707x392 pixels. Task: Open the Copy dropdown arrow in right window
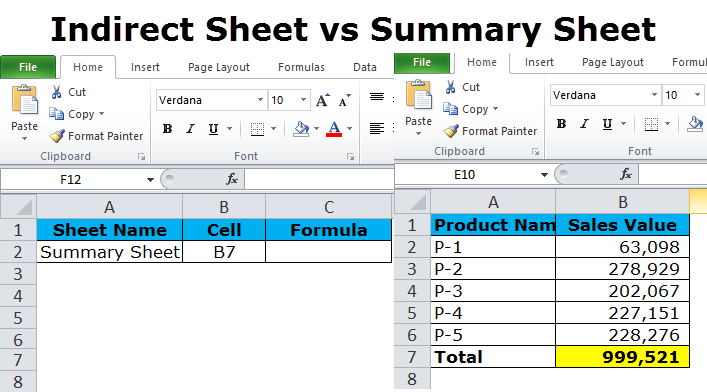click(x=496, y=109)
